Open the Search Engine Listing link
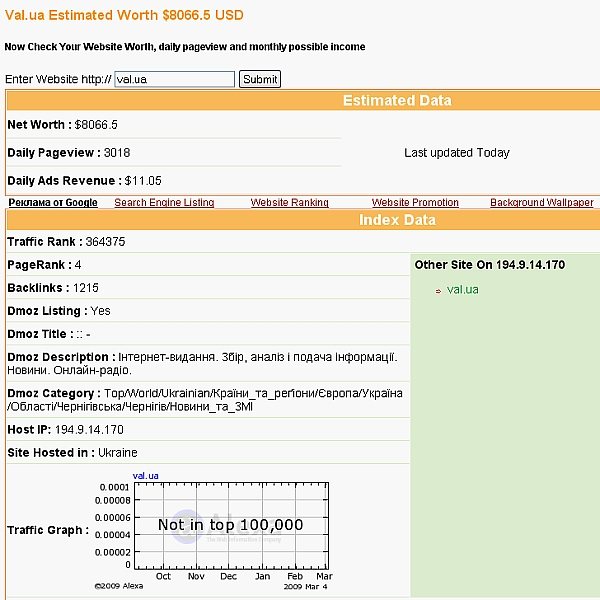 coord(164,203)
